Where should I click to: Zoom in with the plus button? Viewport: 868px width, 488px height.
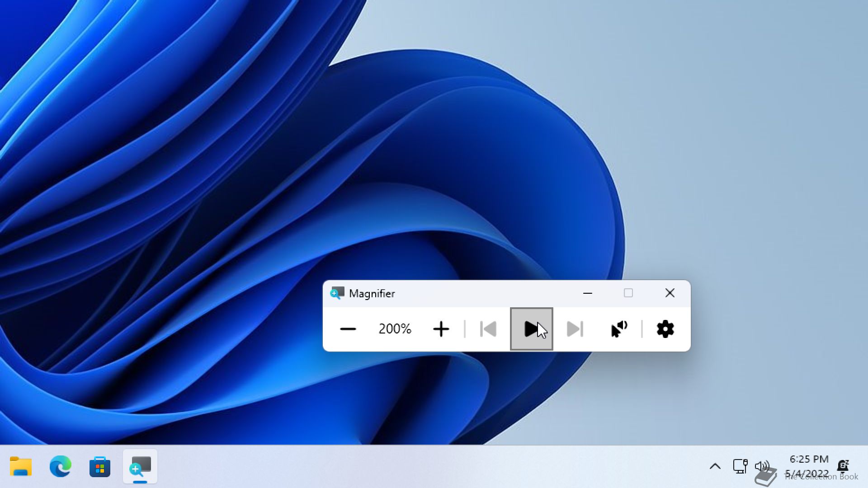441,329
